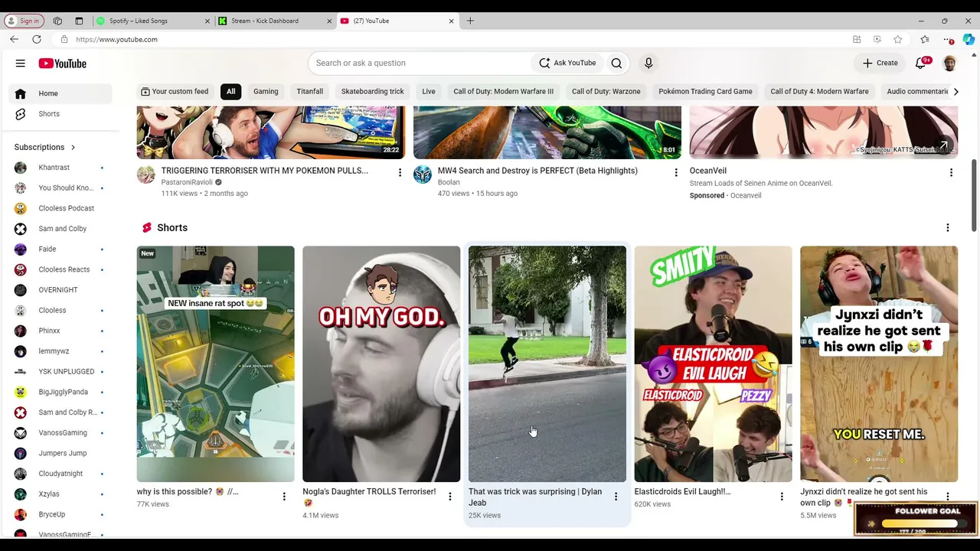980x551 pixels.
Task: Go to Home in the sidebar
Action: 60,93
